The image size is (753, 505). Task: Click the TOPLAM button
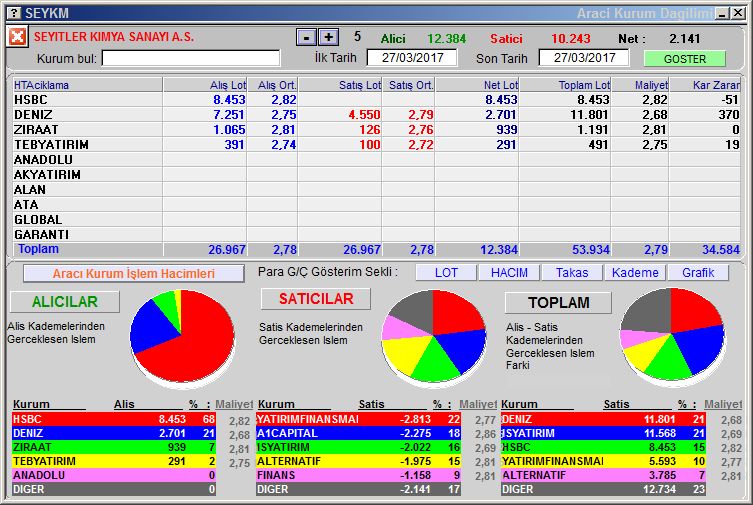(x=558, y=302)
